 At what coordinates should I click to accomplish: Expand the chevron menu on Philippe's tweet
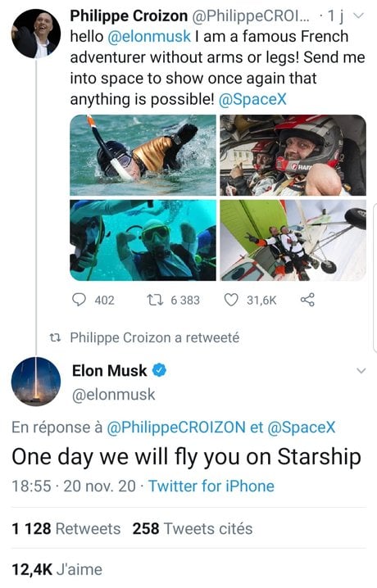tap(359, 16)
